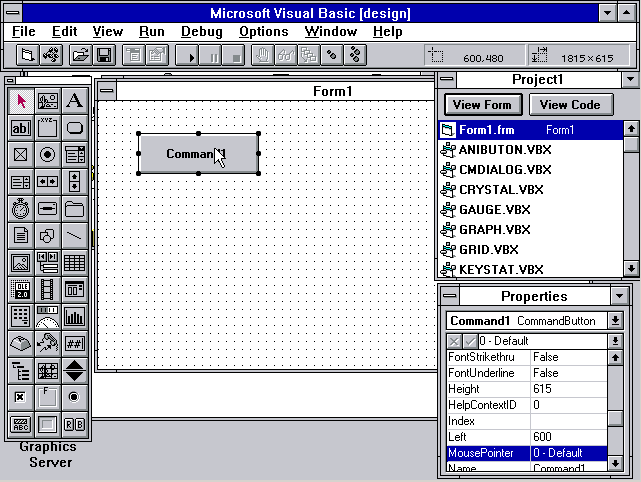Expand the '0 - Default' settings dropdown

tap(615, 341)
